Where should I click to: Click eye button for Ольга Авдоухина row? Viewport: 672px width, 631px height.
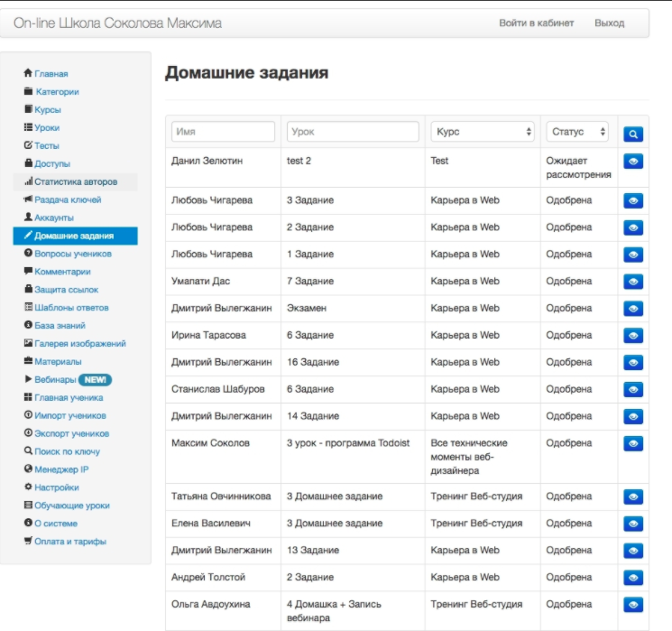[x=633, y=605]
